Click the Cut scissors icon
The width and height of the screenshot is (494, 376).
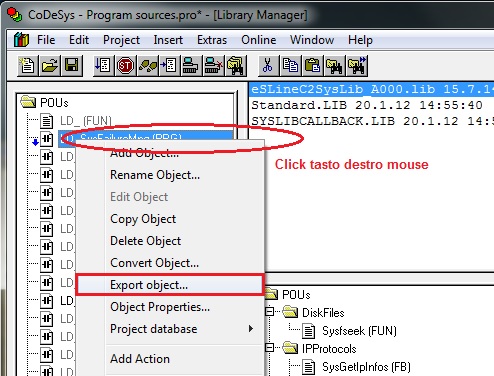coord(268,65)
